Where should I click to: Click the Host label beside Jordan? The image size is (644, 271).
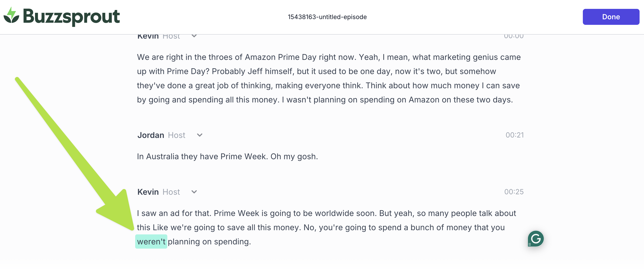point(176,135)
